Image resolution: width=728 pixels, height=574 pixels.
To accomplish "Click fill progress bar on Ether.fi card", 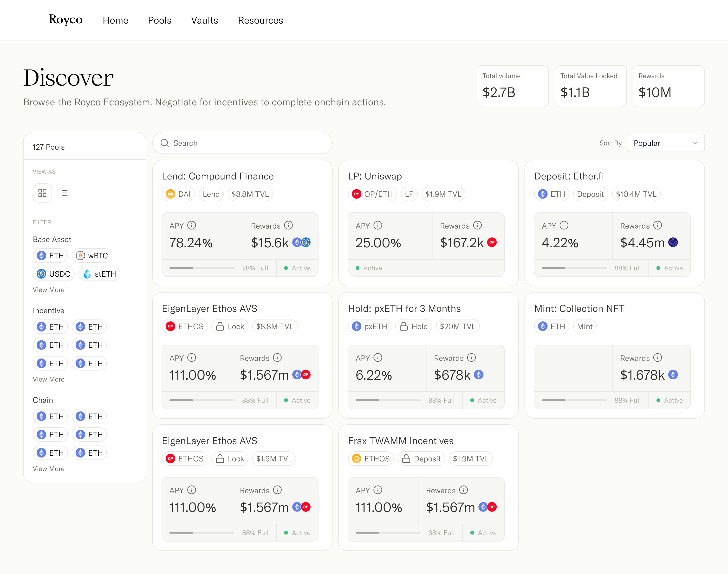I will tap(574, 268).
